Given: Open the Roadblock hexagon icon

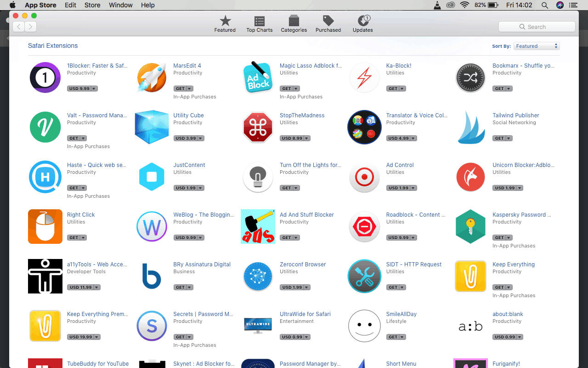Looking at the screenshot, I should coord(364,226).
